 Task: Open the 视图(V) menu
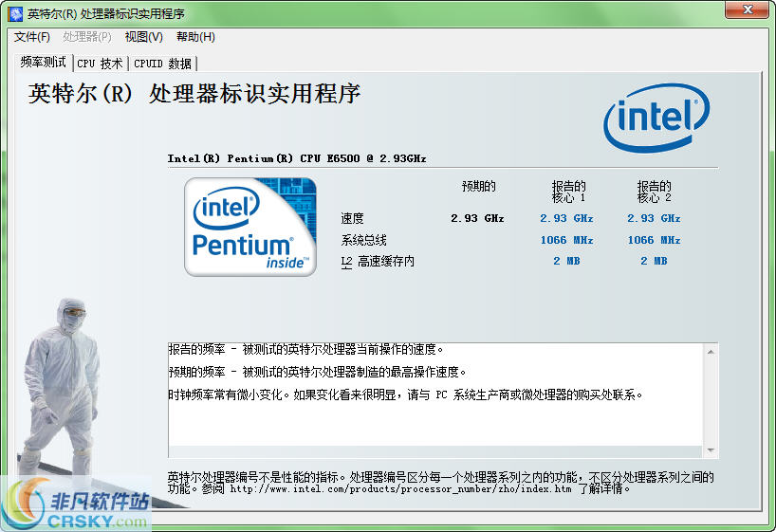pos(143,37)
